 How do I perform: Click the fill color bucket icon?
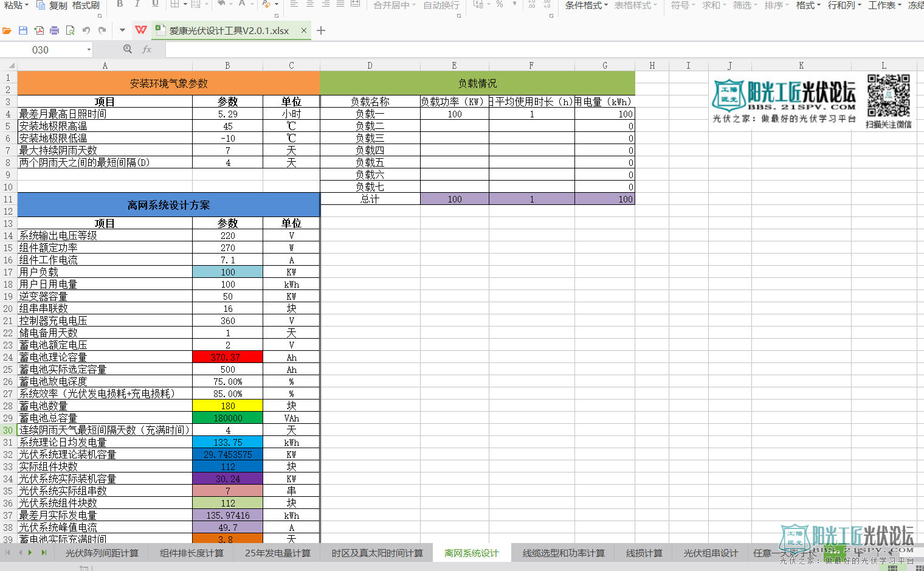tap(222, 4)
